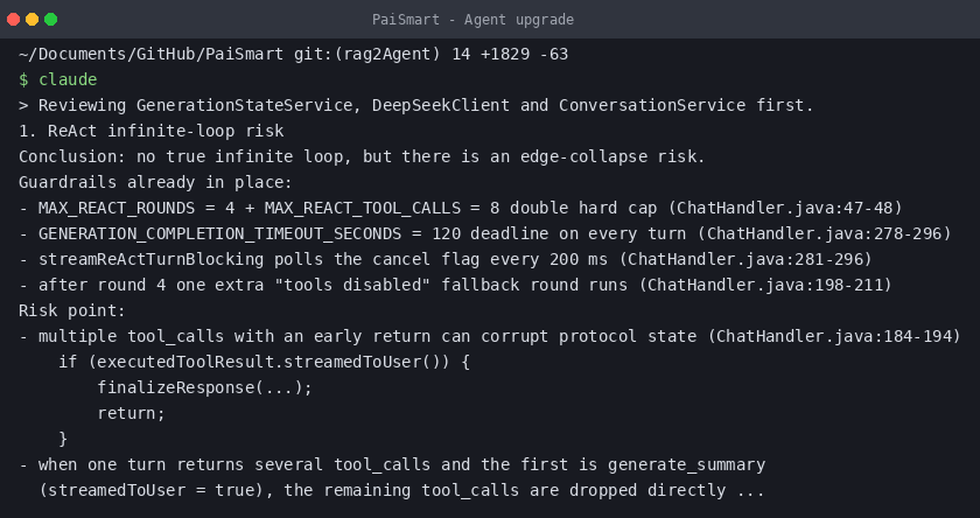980x518 pixels.
Task: Click GENERATION_COMPLETION_TIMEOUT_SECONDS constant text
Action: (x=220, y=234)
